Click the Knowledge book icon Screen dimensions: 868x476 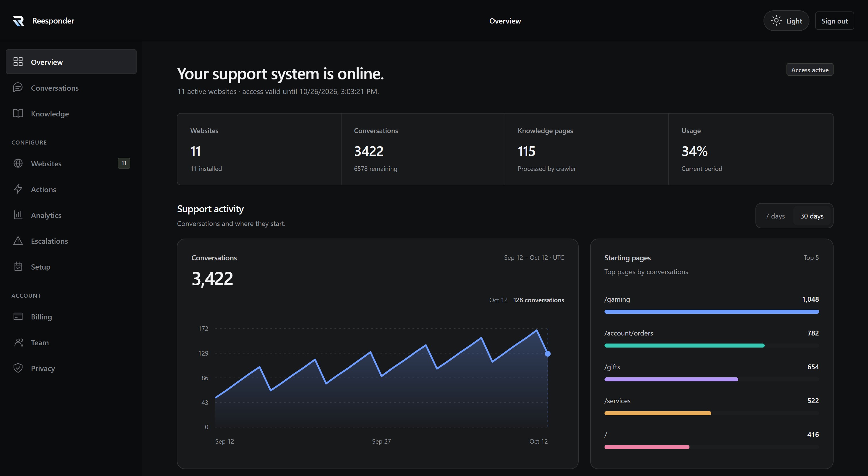tap(18, 114)
